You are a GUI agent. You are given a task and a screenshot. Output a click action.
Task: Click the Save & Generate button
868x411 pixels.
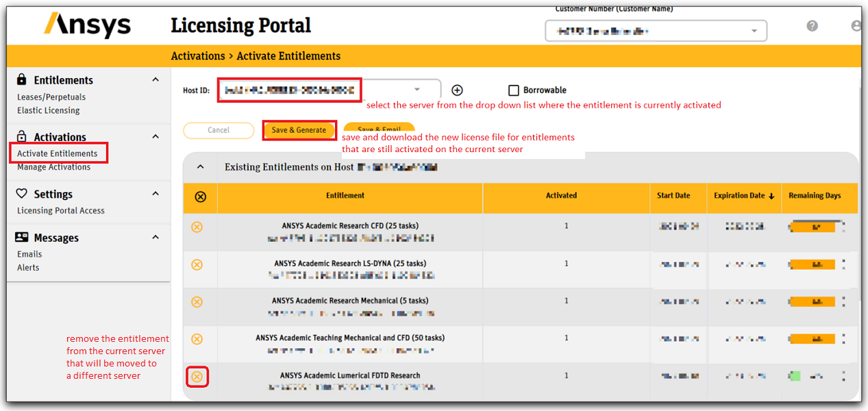point(299,130)
